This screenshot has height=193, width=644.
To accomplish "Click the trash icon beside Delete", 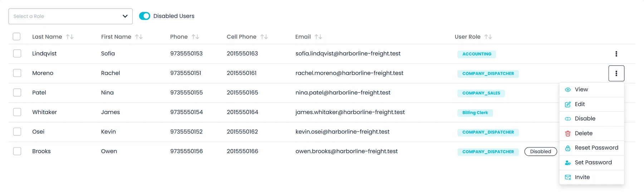I will [568, 133].
